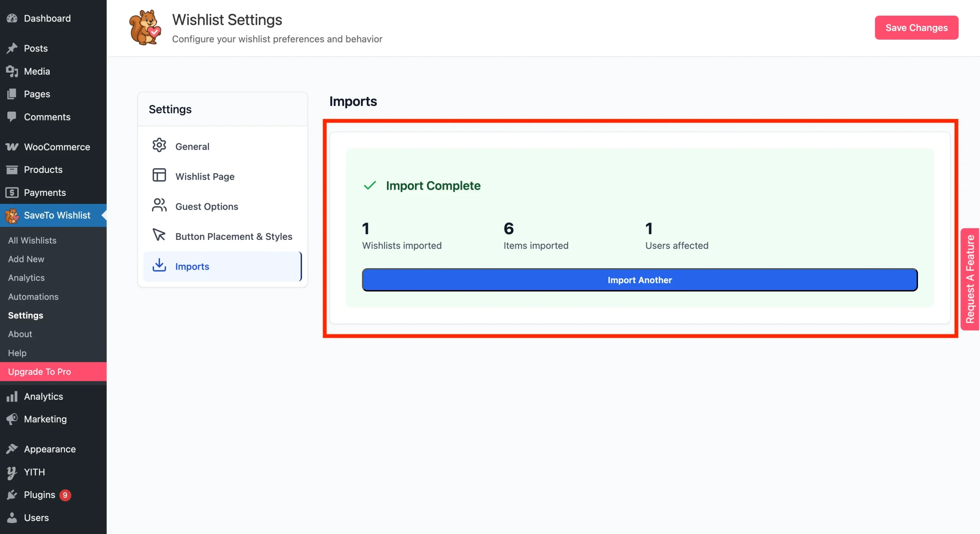Go to Automations submenu item
Image resolution: width=980 pixels, height=534 pixels.
33,296
